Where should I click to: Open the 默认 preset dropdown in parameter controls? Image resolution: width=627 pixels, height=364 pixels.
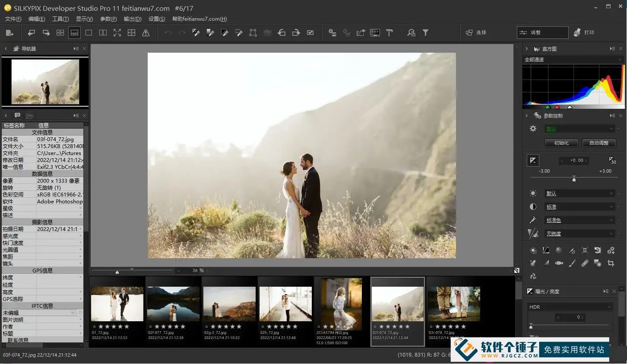point(579,128)
